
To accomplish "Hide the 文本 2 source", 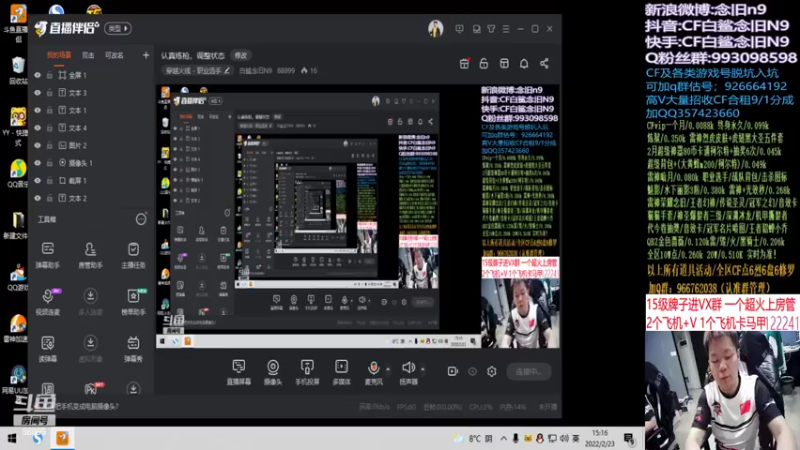I will [37, 198].
